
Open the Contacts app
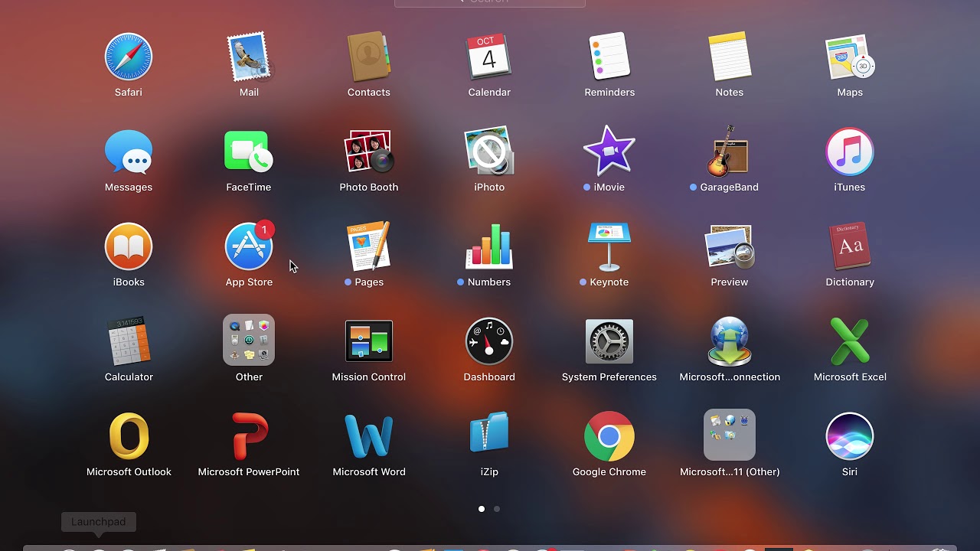pyautogui.click(x=369, y=57)
